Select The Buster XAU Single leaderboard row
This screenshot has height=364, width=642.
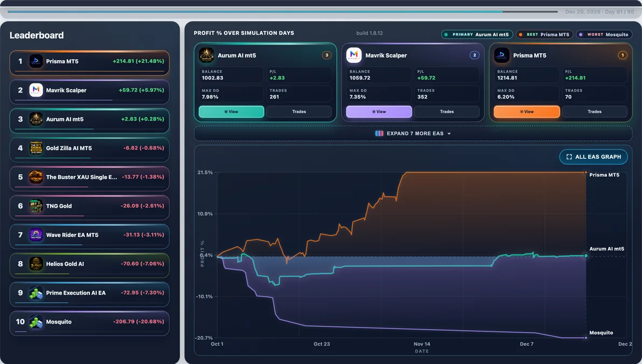tap(89, 179)
